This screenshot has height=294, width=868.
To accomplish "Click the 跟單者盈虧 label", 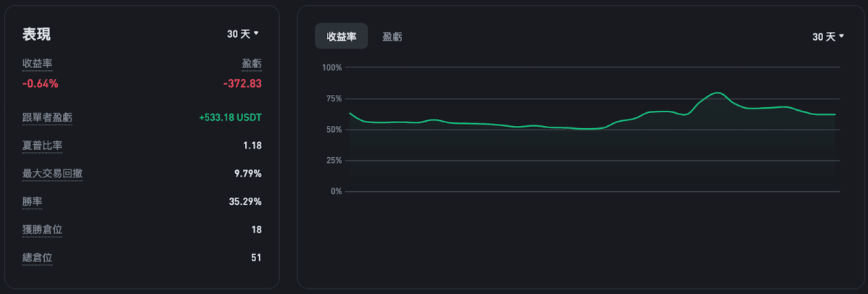I will click(x=47, y=118).
